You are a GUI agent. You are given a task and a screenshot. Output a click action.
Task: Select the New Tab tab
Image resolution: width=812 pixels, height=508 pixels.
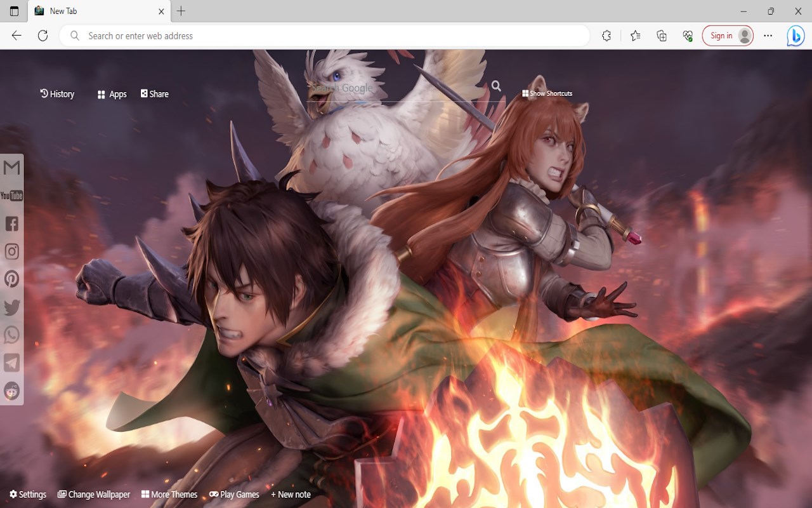[x=100, y=11]
